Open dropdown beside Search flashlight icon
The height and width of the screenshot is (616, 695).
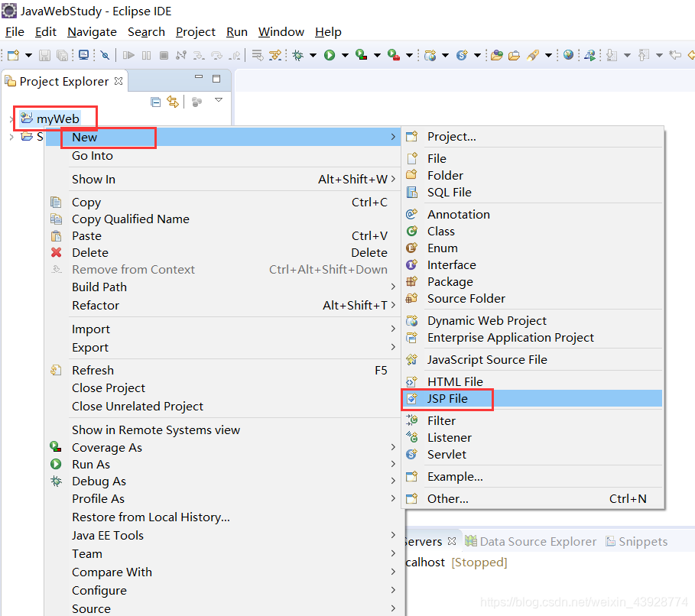coord(548,55)
